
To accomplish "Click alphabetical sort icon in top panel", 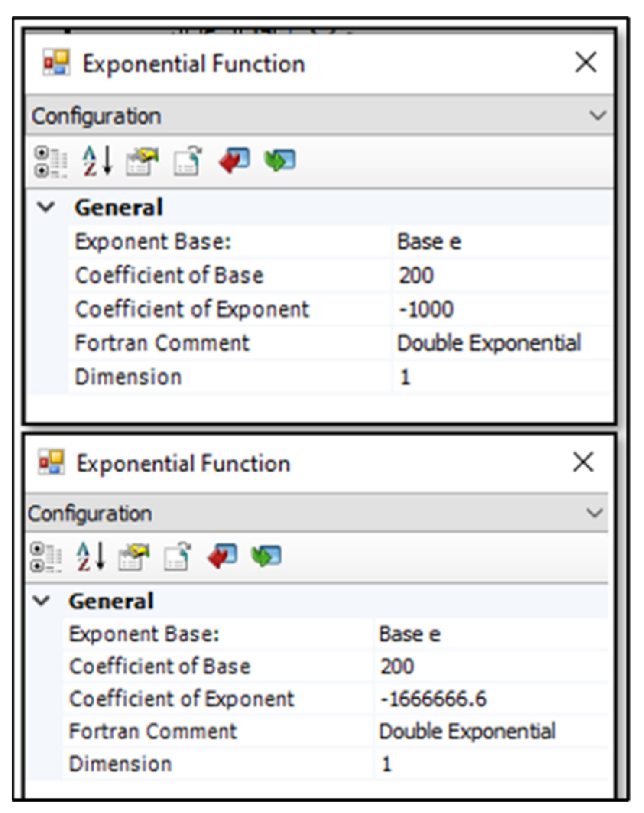I will (x=97, y=161).
